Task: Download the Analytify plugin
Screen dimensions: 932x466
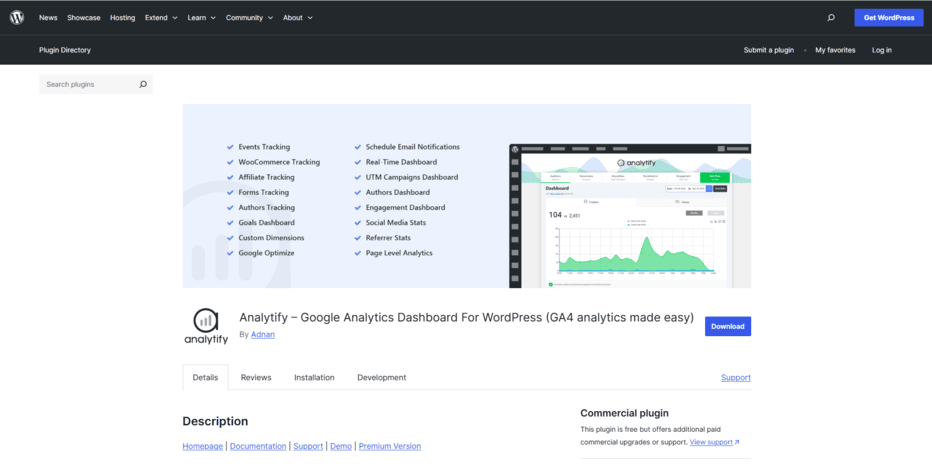Action: point(728,326)
